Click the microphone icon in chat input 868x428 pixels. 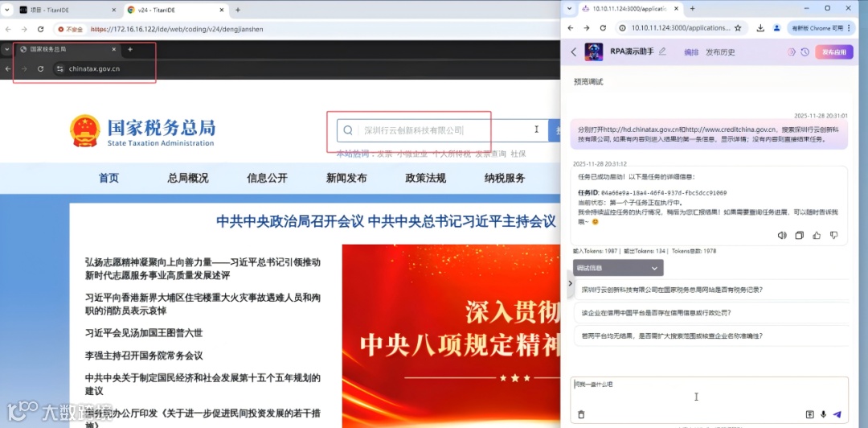[x=823, y=414]
